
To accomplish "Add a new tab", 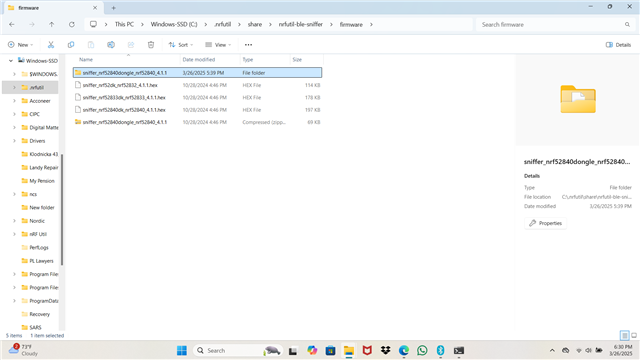I will tap(113, 8).
